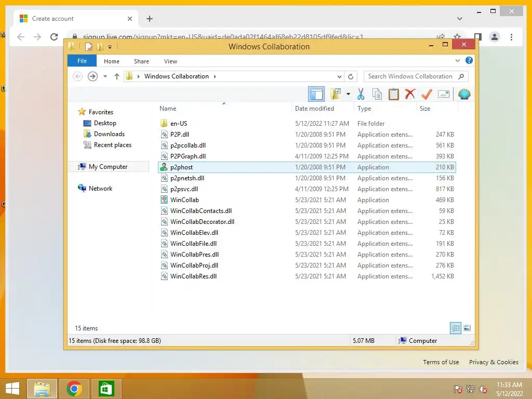
Task: Expand the address bar path chevron after Windows Collaboration
Action: point(215,76)
